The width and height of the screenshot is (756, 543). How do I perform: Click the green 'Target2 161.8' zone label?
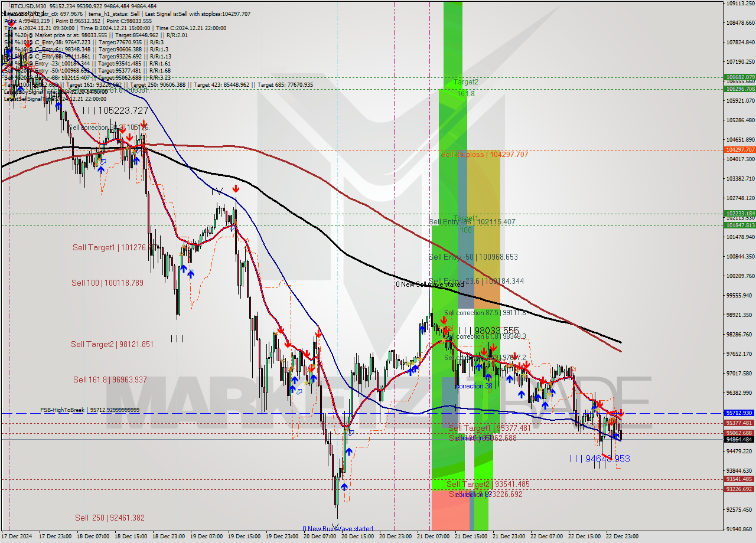point(467,88)
